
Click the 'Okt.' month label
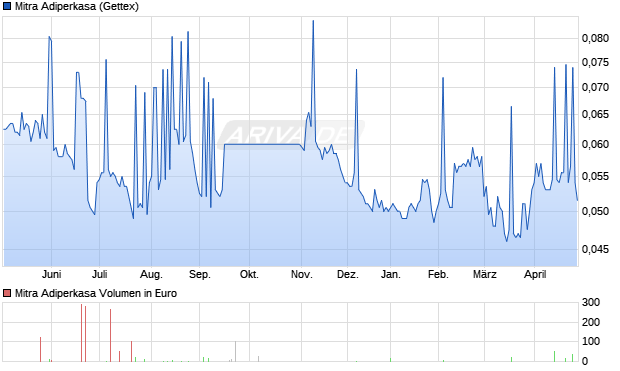click(x=249, y=274)
